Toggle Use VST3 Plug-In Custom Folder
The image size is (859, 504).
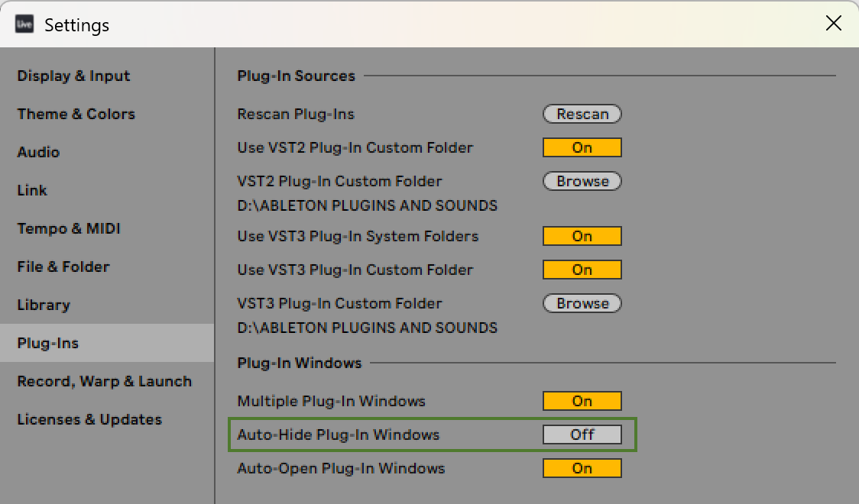tap(582, 270)
